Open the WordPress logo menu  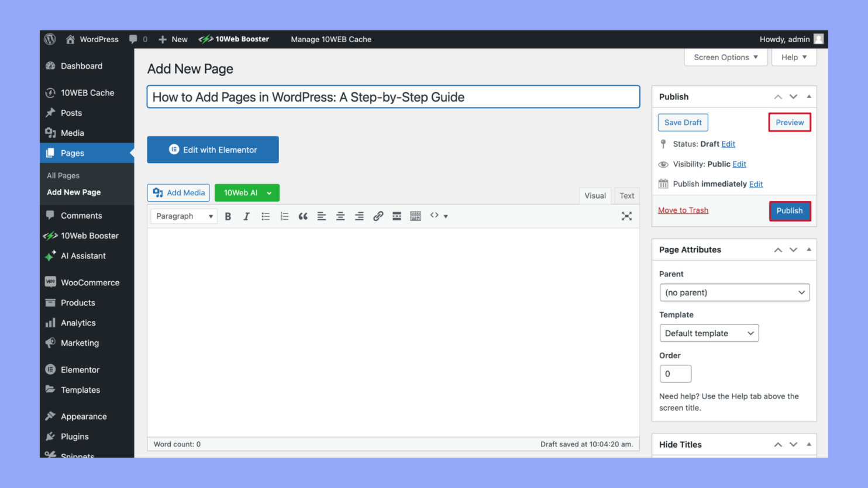pyautogui.click(x=50, y=39)
